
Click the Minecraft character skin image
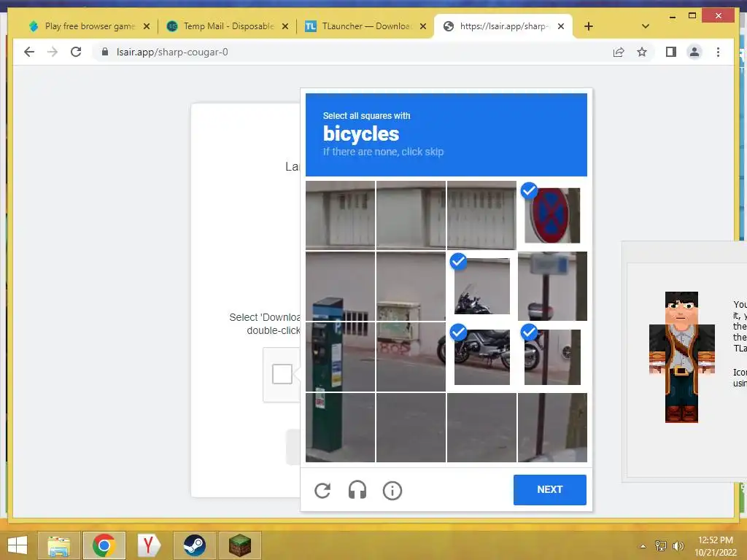pyautogui.click(x=682, y=357)
